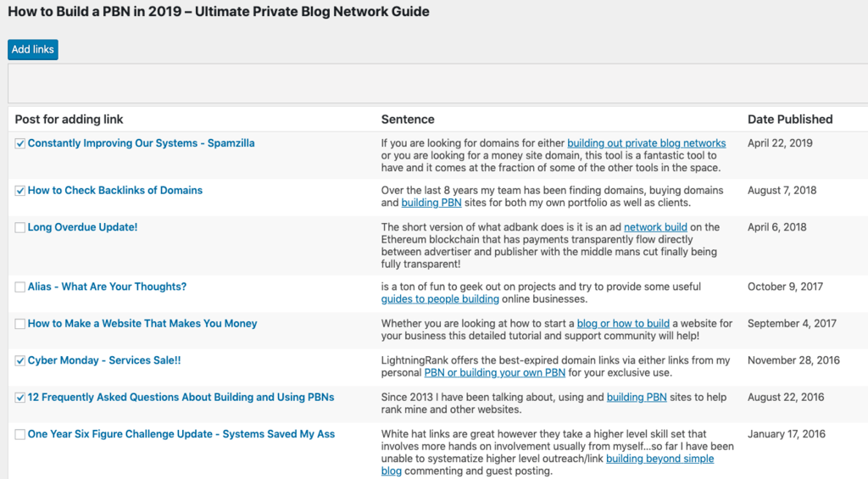This screenshot has width=868, height=479.
Task: Select the One Year Six Figure Challenge checkbox
Action: pos(20,434)
